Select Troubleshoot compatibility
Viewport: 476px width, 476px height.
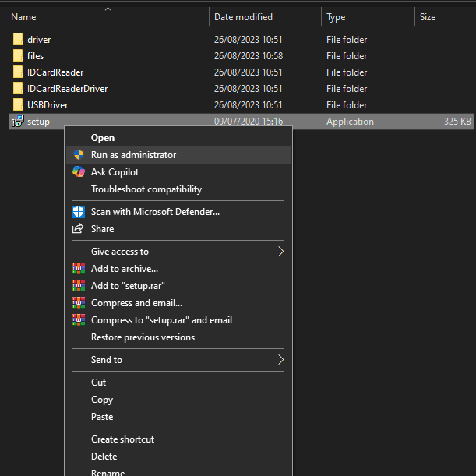click(178, 189)
